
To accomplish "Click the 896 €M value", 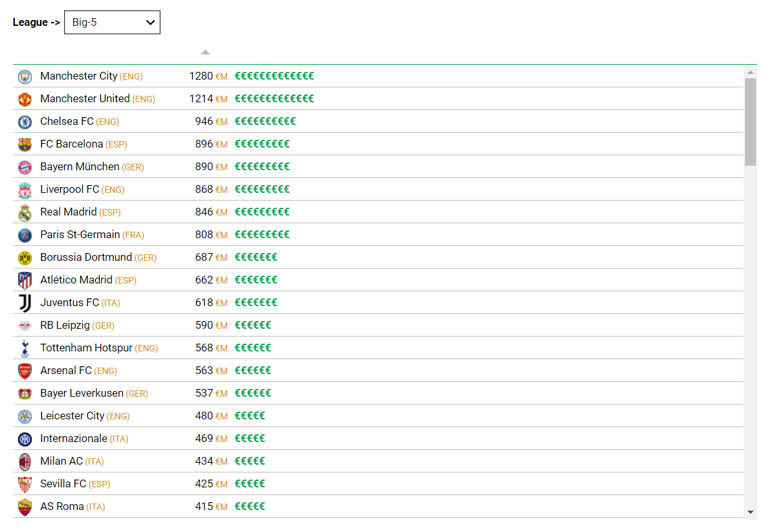I will pos(212,144).
